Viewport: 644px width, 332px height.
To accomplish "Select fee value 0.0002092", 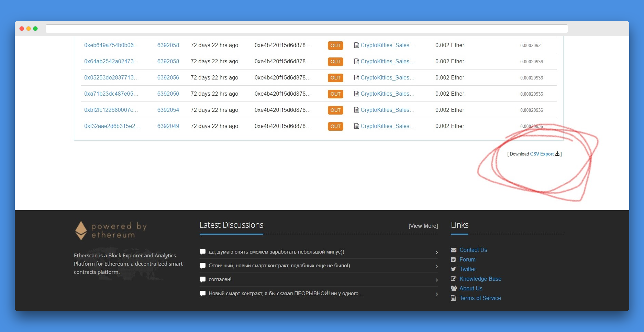I will [530, 45].
